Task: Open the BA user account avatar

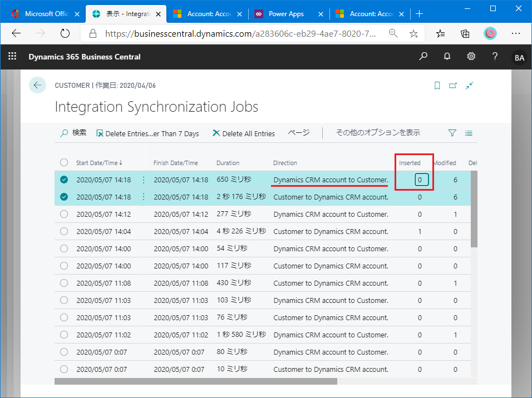Action: 519,58
